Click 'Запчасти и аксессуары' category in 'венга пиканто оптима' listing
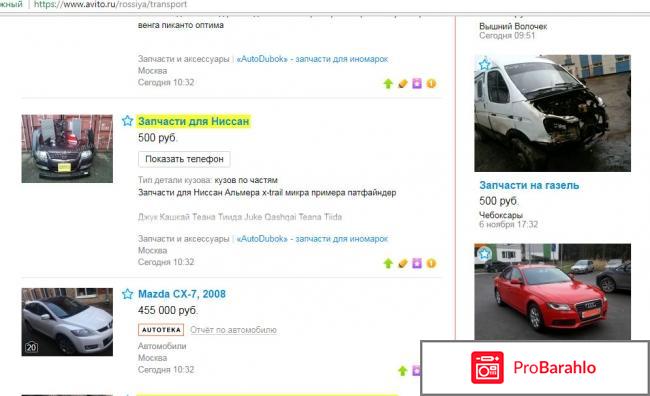Viewport: 650px width, 396px height. pos(184,59)
